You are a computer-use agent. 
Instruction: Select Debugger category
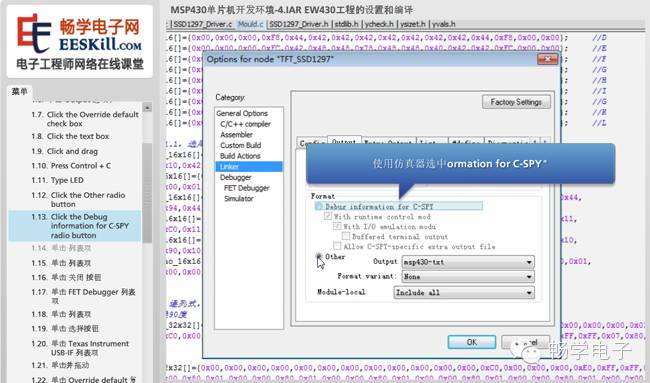[x=235, y=177]
